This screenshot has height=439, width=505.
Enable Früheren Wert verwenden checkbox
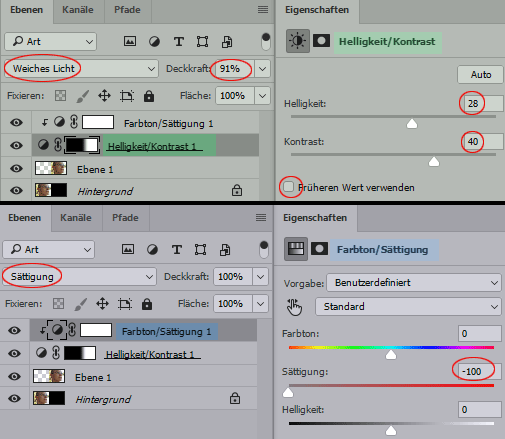288,187
